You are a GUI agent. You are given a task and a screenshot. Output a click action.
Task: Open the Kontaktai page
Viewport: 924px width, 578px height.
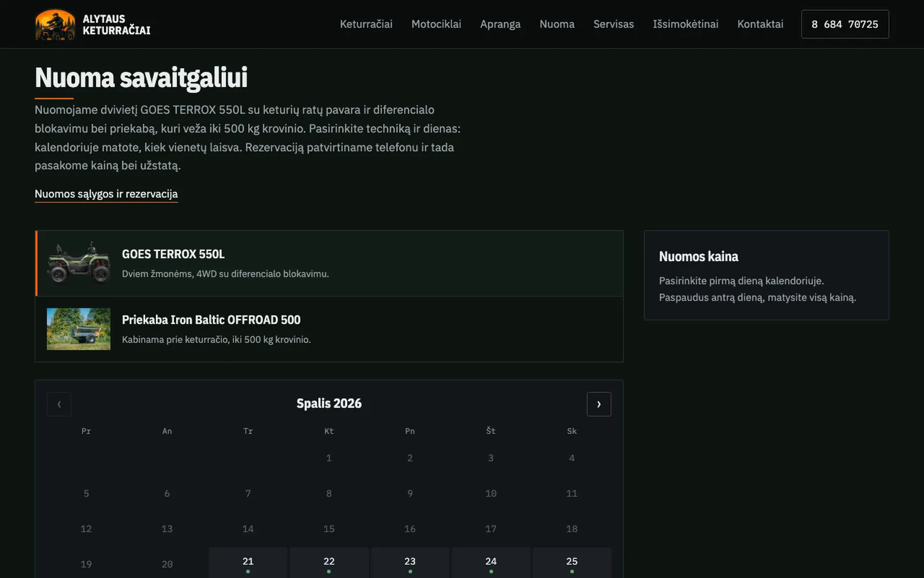pyautogui.click(x=760, y=24)
